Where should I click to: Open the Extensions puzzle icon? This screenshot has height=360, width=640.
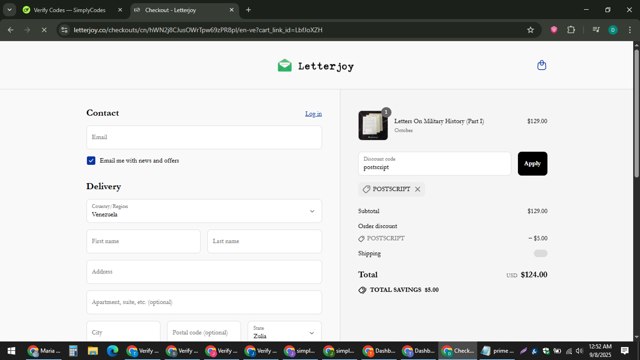[x=571, y=30]
